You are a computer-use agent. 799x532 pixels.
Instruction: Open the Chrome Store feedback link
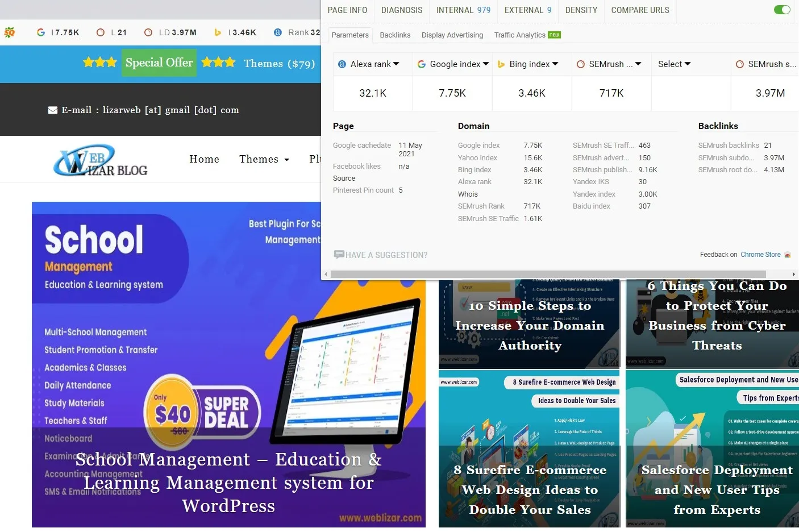tap(760, 255)
